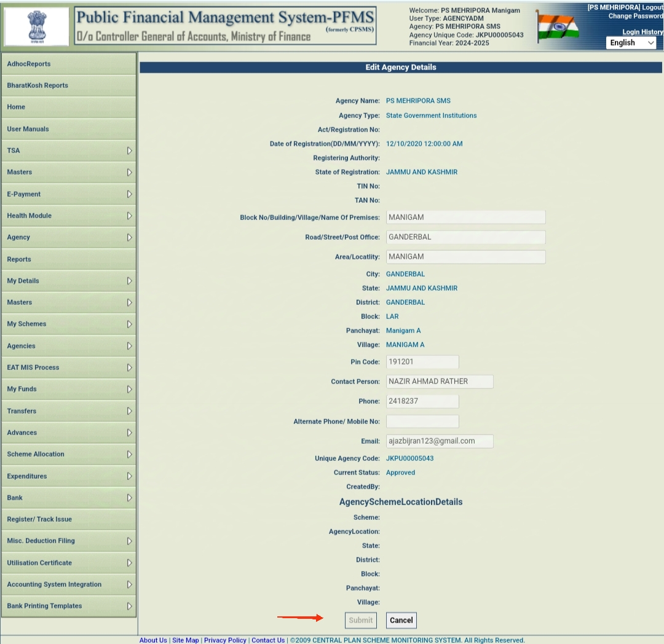Expand the EAT MIS Process arrow
The image size is (664, 644).
(130, 367)
